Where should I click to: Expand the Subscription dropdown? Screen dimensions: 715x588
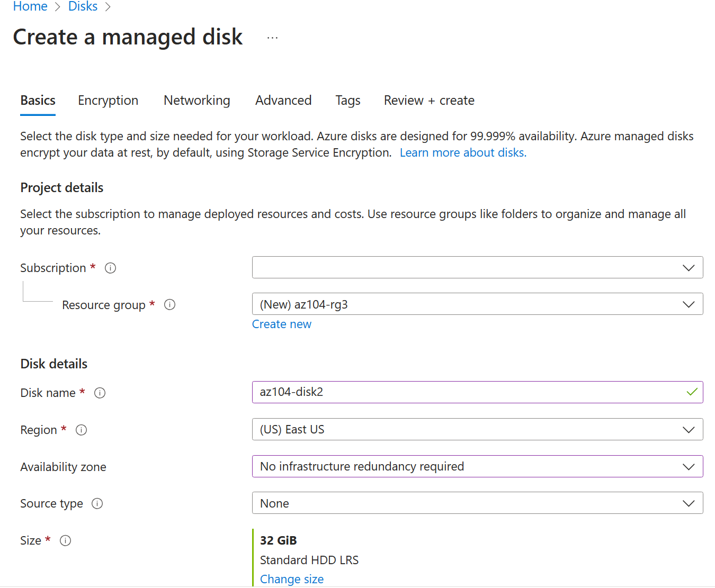(x=477, y=268)
